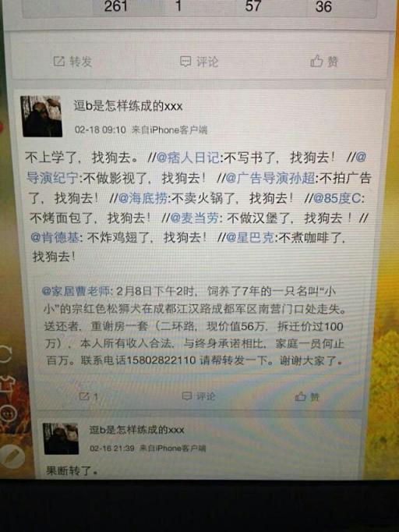Open comments under the 家居曹老师 quoted post
Image resolution: width=399 pixels, height=532 pixels.
(199, 396)
